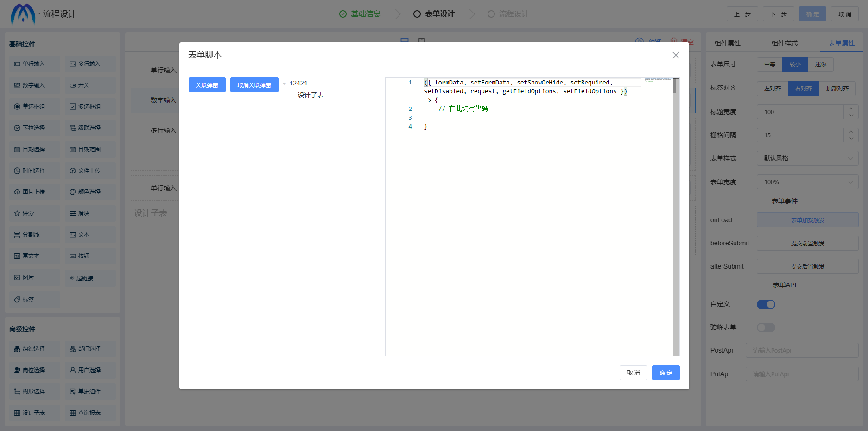Select the 分割线 divider control icon
The width and height of the screenshot is (868, 431).
click(17, 235)
